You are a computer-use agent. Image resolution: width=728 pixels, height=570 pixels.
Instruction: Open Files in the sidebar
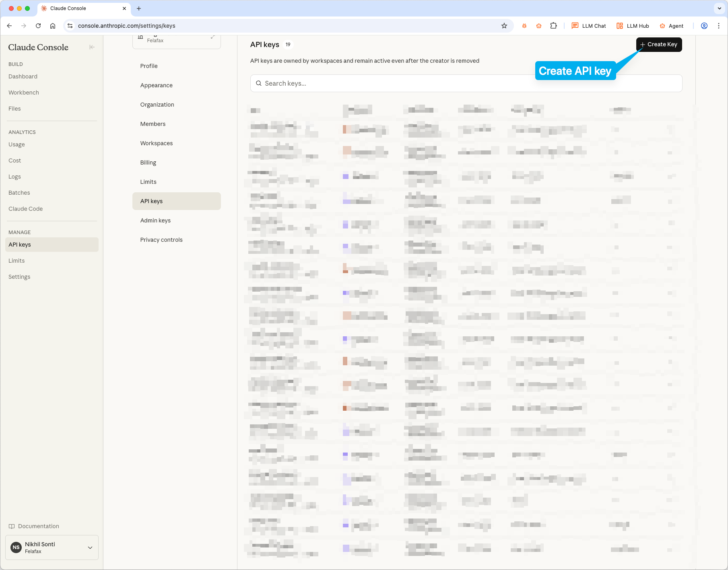tap(14, 109)
